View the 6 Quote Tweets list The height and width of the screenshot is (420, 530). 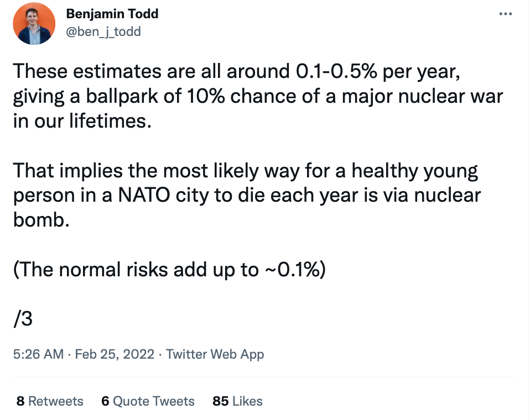[x=148, y=401]
